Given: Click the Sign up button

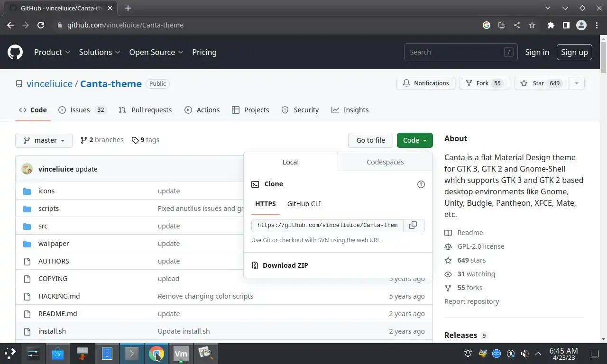Looking at the screenshot, I should pyautogui.click(x=574, y=52).
